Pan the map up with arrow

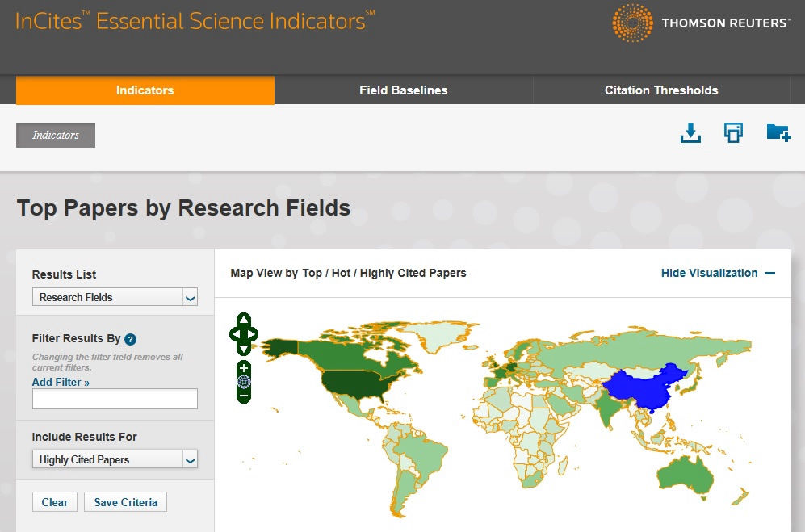pyautogui.click(x=244, y=319)
